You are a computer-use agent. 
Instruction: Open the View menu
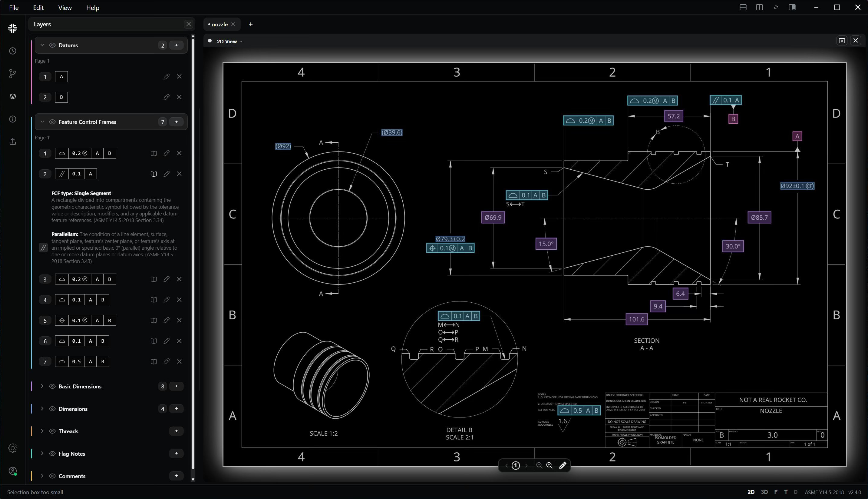click(65, 8)
